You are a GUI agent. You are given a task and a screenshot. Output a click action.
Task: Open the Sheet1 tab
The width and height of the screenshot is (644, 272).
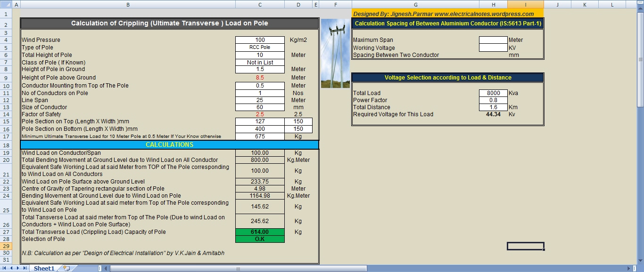[x=44, y=268]
